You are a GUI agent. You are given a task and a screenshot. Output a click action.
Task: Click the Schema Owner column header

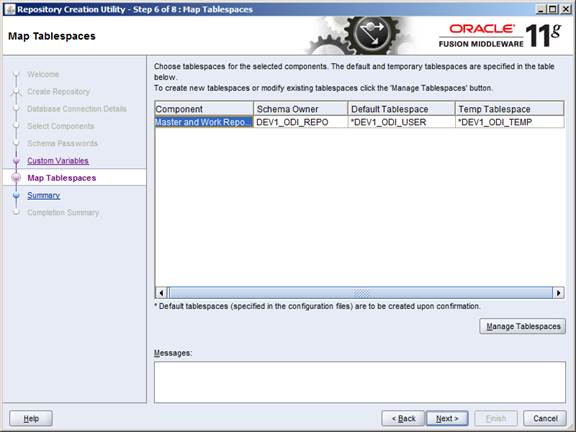[300, 109]
